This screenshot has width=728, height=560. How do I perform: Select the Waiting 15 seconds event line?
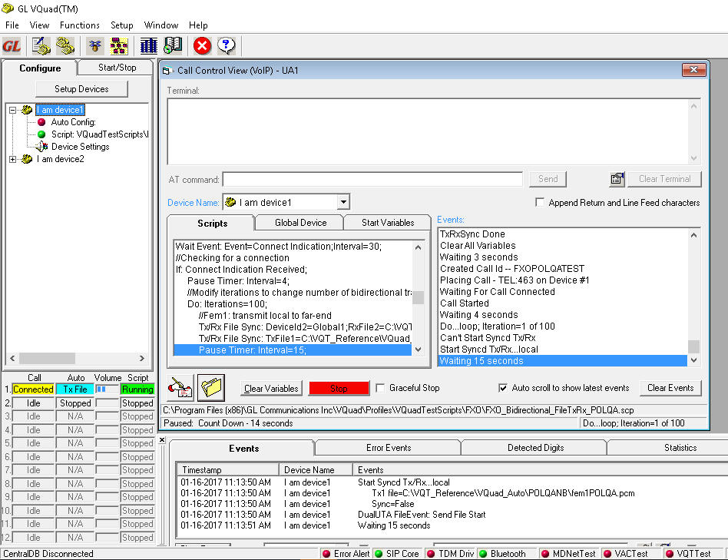562,361
